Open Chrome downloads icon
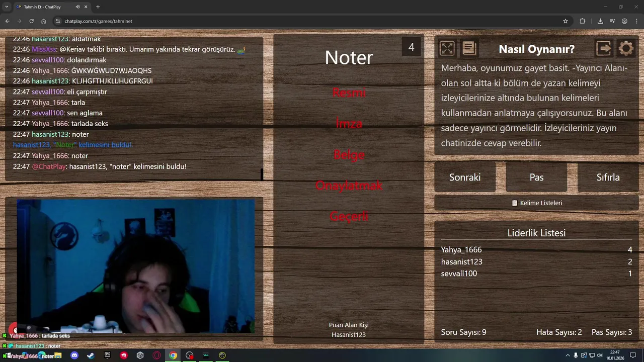Image resolution: width=644 pixels, height=362 pixels. [600, 21]
